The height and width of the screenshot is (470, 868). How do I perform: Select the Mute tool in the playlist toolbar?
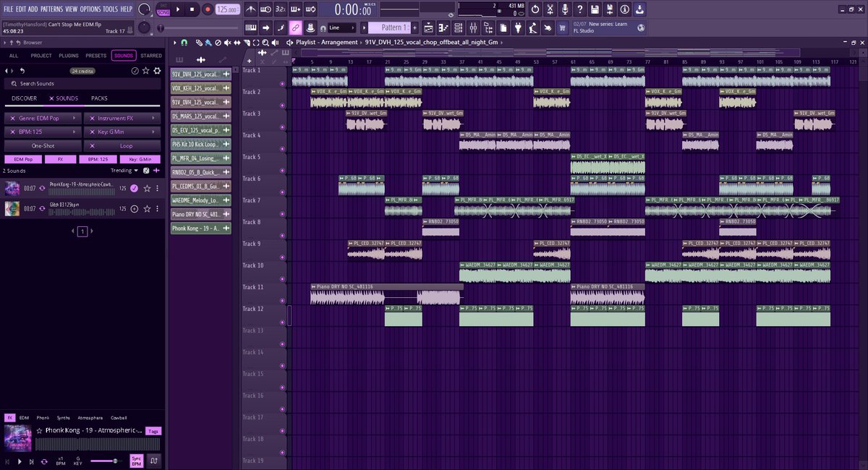coord(227,43)
